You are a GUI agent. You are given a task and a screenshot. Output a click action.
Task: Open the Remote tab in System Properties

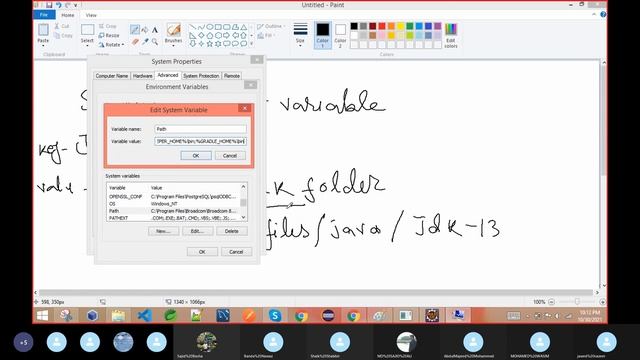pos(232,76)
